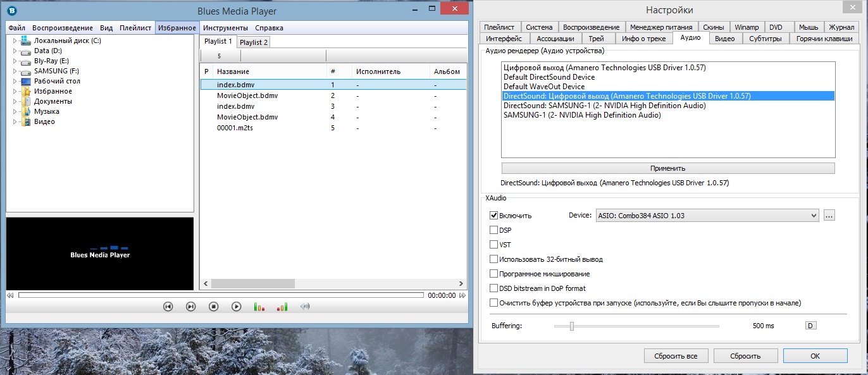This screenshot has height=375, width=868.
Task: Open the Файл menu
Action: (17, 28)
